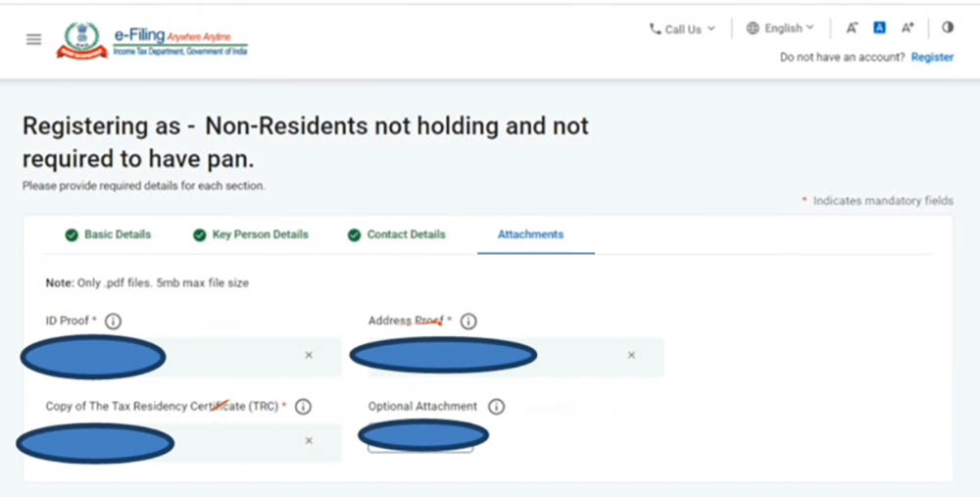Show info for ID Proof field
Viewport: 980px width, 497px height.
113,321
